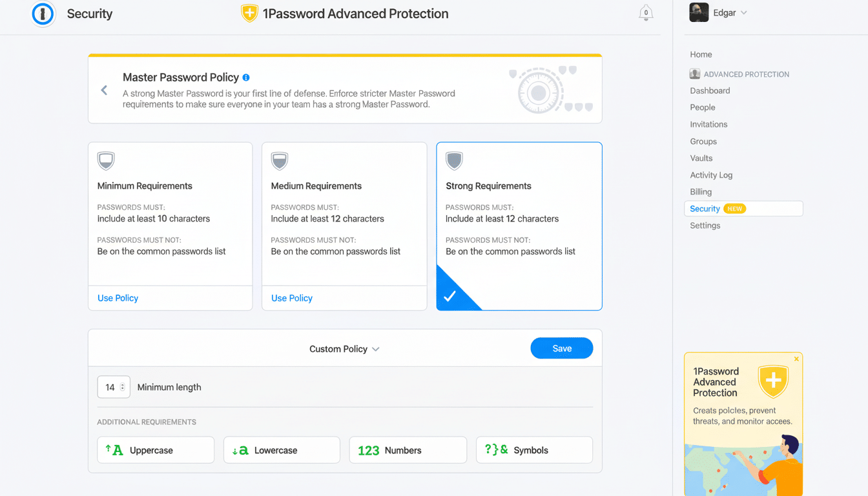Save the custom policy
868x496 pixels.
pyautogui.click(x=561, y=347)
